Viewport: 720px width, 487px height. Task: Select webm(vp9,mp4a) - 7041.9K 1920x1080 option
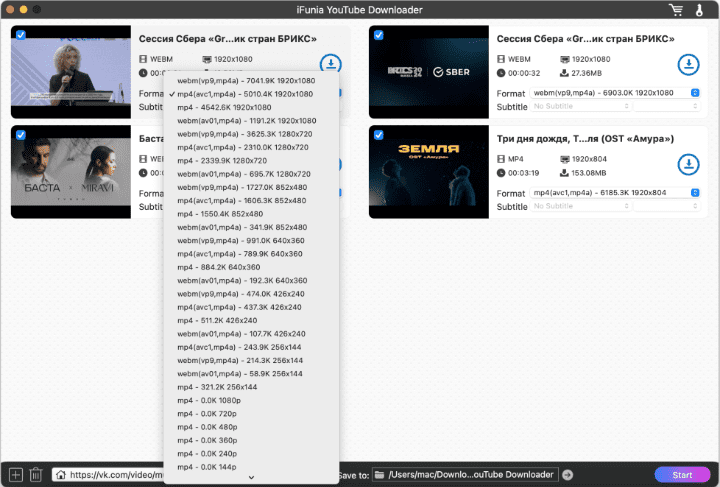(244, 80)
